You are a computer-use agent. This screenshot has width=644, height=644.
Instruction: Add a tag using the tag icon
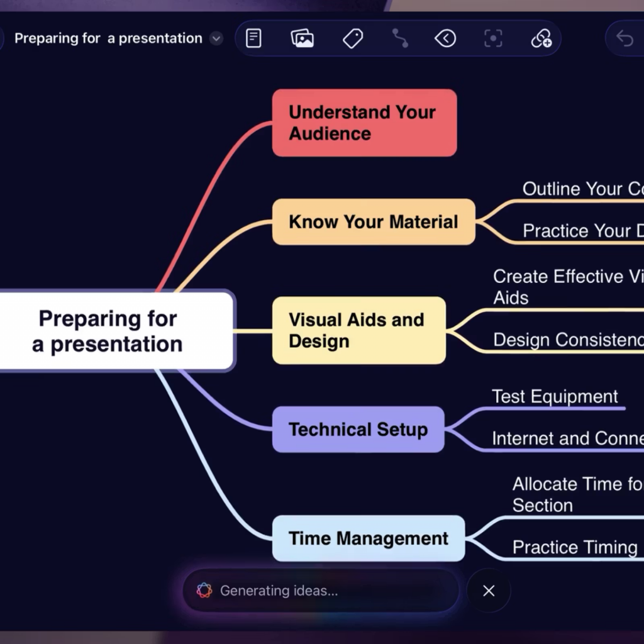pos(352,38)
